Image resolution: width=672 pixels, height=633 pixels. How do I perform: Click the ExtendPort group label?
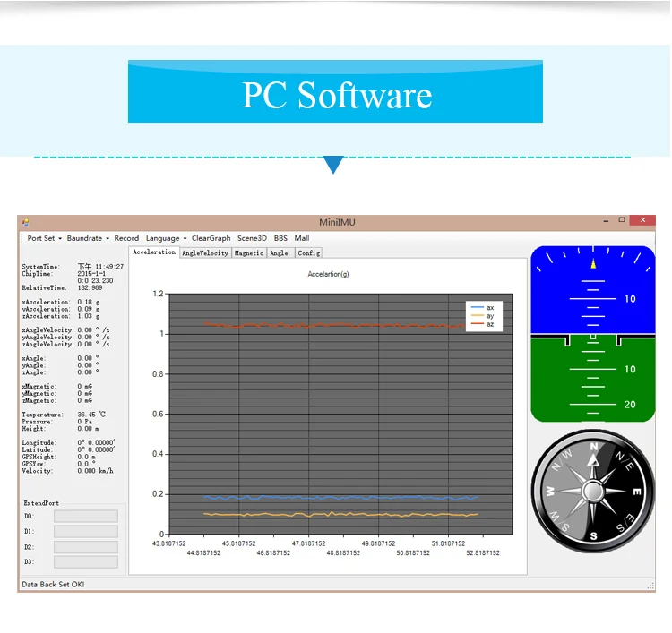(41, 503)
